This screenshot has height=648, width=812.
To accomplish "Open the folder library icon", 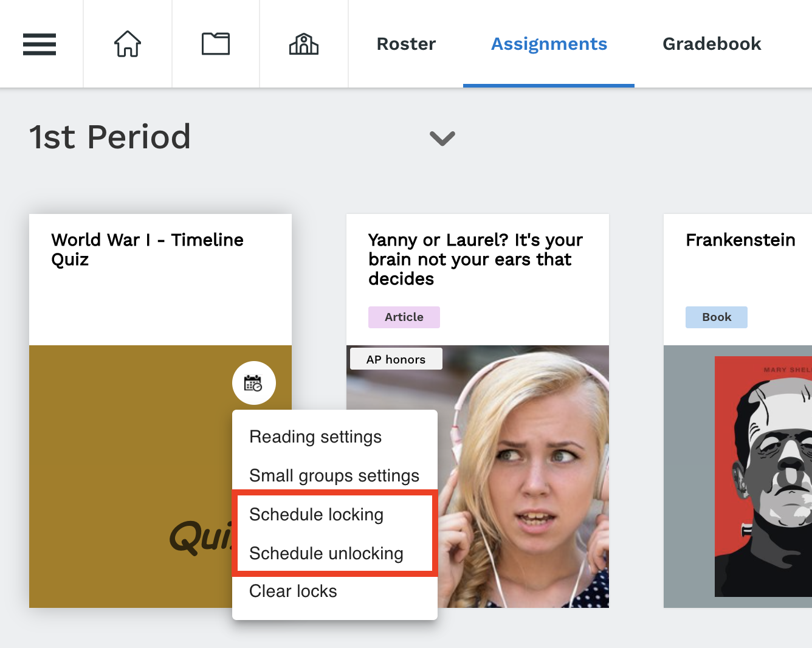I will click(216, 44).
